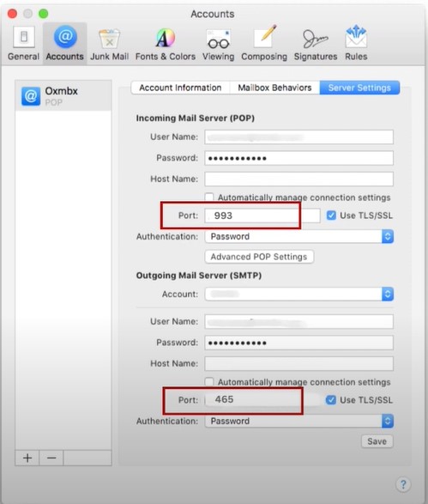Click outgoing Port field showing 465
This screenshot has height=504, width=428.
pos(262,400)
